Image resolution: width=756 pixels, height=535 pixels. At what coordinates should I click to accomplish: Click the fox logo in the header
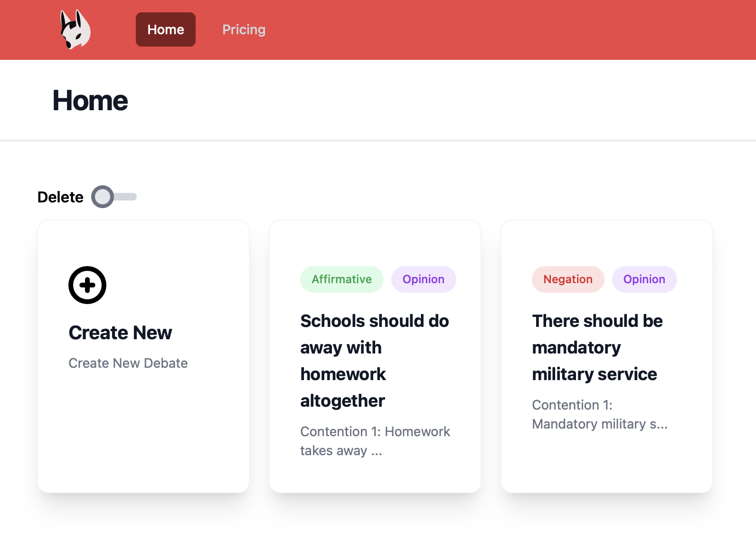pos(75,29)
